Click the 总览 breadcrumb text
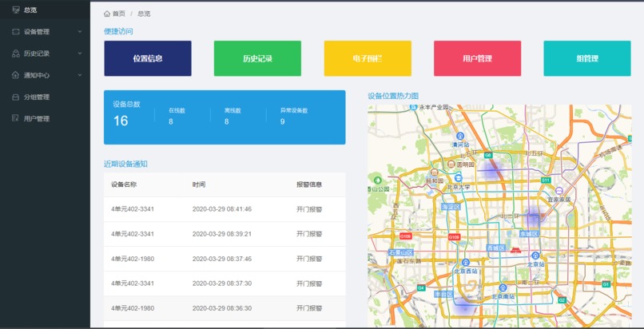Viewport: 644px width, 329px height. [x=144, y=14]
